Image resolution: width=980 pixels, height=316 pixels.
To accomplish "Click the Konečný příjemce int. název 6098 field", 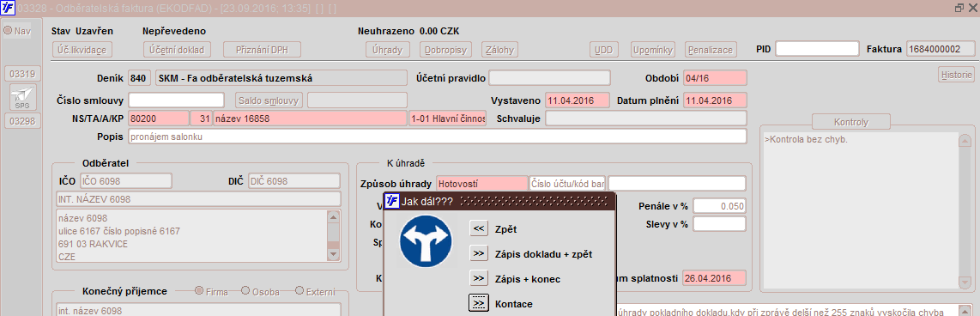I will click(x=199, y=310).
